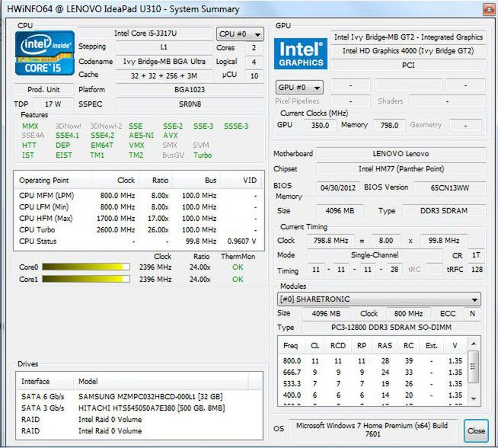Click the Logical processors value 4
498x448 pixels.
(254, 62)
